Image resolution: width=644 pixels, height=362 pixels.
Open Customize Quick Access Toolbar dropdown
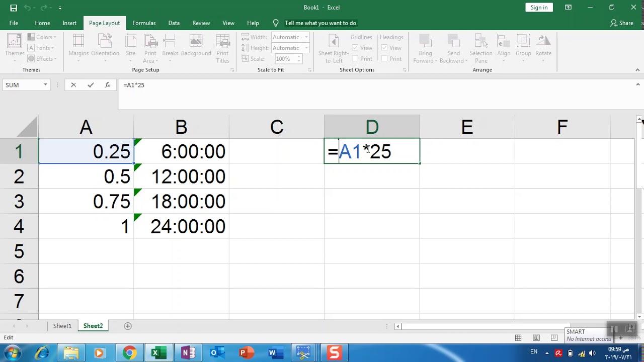60,8
